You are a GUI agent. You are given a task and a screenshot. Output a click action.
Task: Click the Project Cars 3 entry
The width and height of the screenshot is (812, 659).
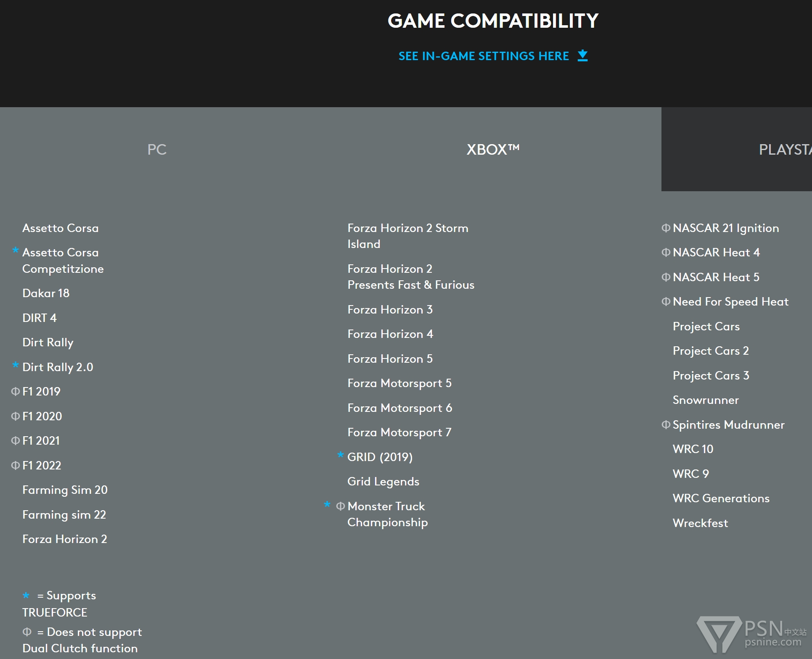pyautogui.click(x=711, y=376)
